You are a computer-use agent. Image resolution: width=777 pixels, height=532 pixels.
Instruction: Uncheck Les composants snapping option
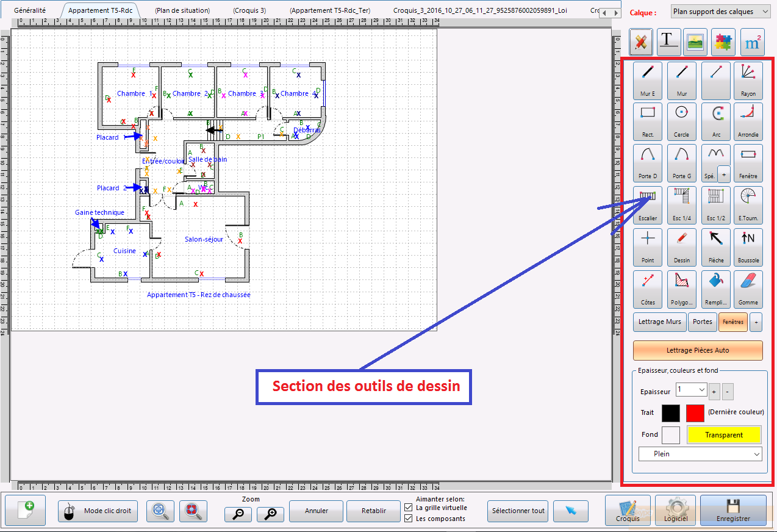click(x=409, y=519)
